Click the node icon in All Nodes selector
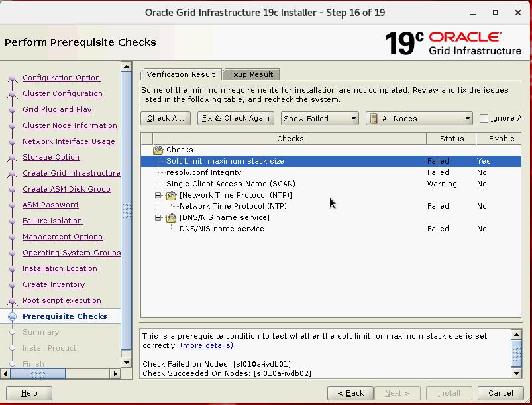This screenshot has width=532, height=405. [x=374, y=119]
